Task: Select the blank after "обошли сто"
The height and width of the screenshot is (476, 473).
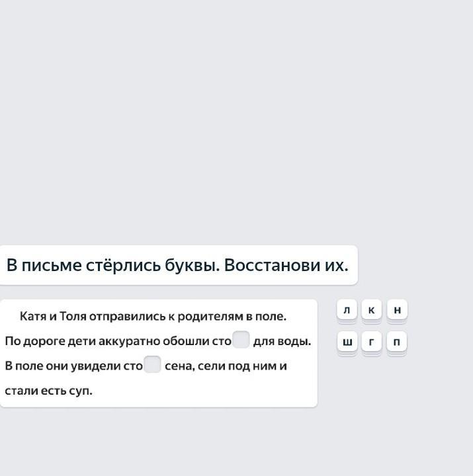Action: (x=241, y=340)
